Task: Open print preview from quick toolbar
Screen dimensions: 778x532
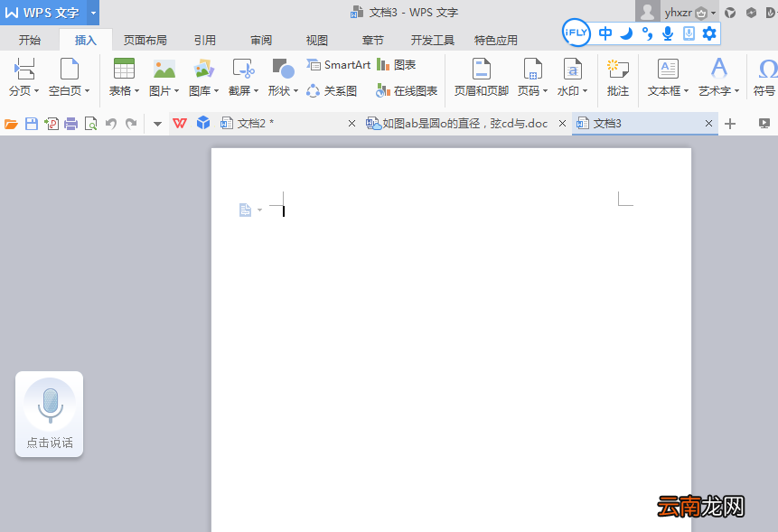Action: tap(90, 124)
